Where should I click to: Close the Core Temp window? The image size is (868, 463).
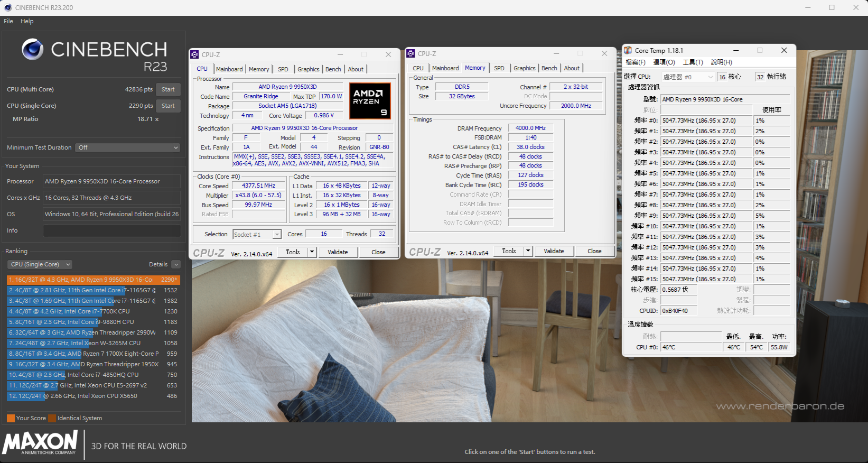784,50
